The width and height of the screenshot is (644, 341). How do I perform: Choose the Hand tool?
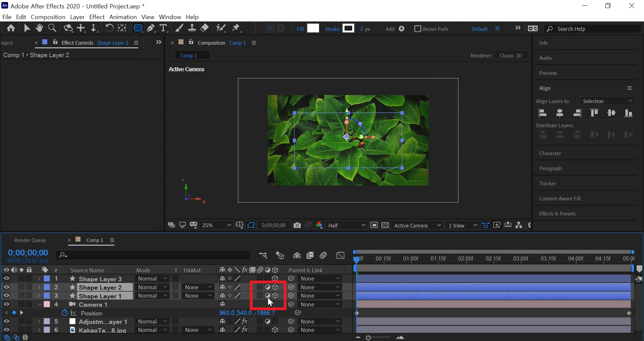pyautogui.click(x=39, y=28)
